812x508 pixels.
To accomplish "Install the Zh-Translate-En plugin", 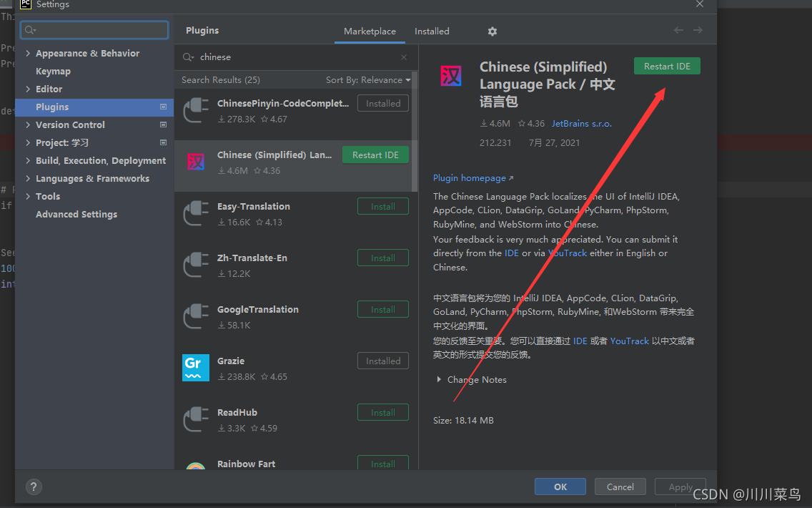I will [x=382, y=258].
